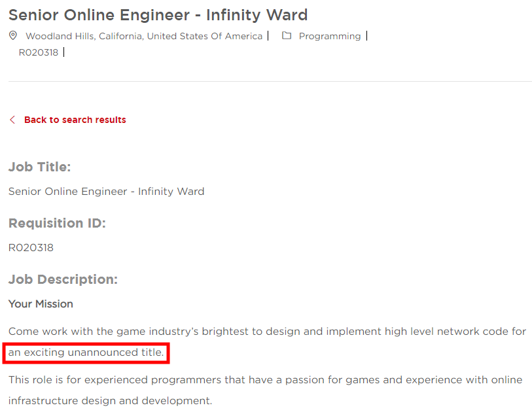Select the Requisition ID: section label
The image size is (532, 414).
pos(57,223)
